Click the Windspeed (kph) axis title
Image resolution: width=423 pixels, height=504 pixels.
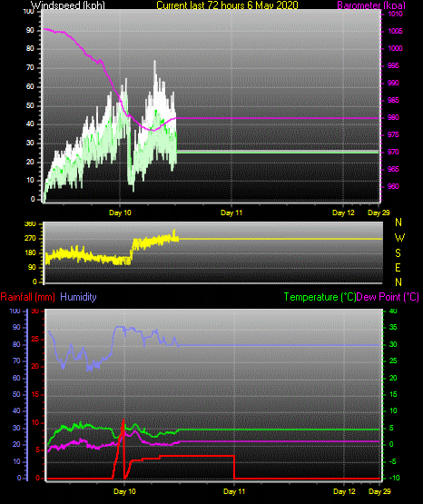pyautogui.click(x=68, y=5)
